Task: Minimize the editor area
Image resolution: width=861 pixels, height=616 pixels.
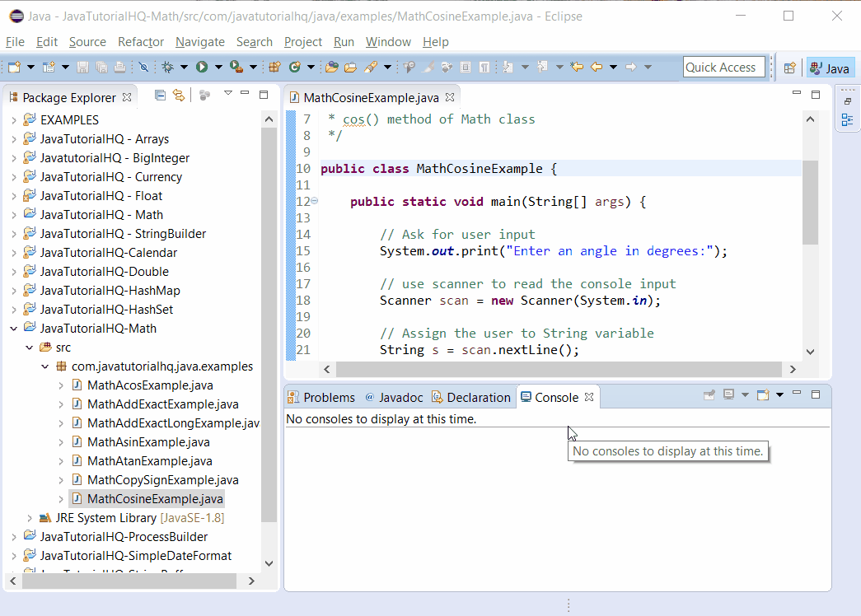Action: tap(796, 94)
